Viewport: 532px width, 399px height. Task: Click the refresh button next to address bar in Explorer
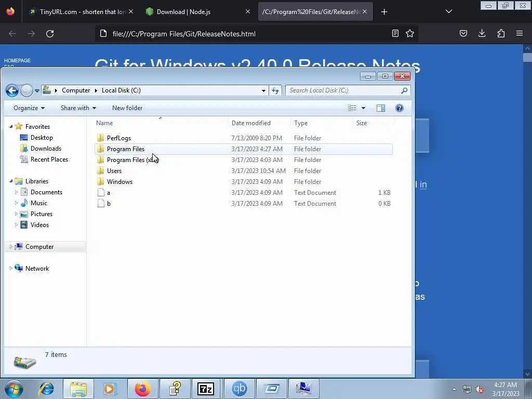tap(275, 90)
